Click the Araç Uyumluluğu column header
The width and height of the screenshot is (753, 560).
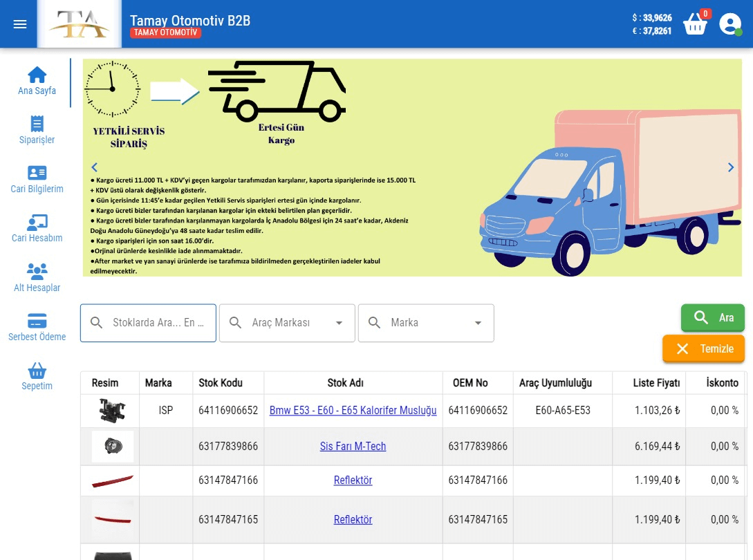point(555,383)
